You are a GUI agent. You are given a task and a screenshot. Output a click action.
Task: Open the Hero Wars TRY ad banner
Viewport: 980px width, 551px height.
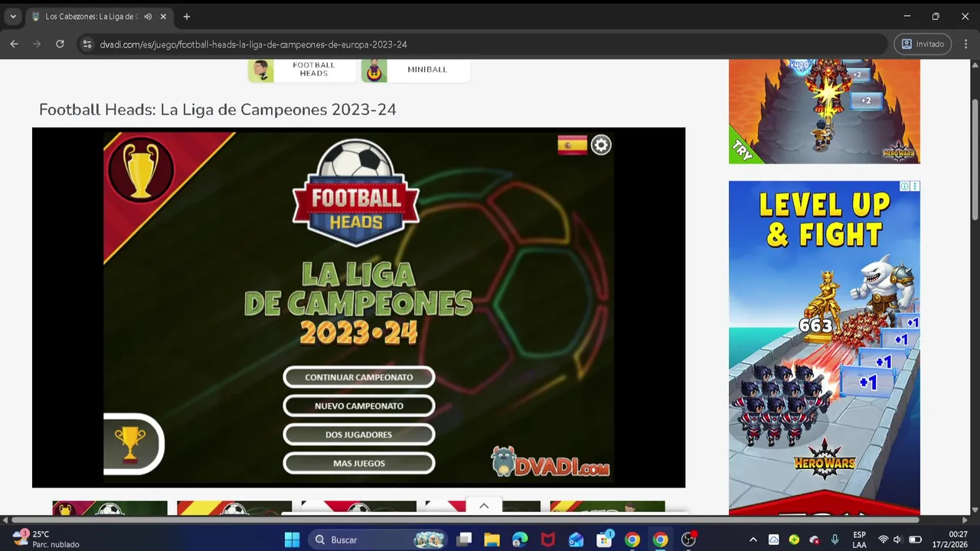click(x=825, y=111)
